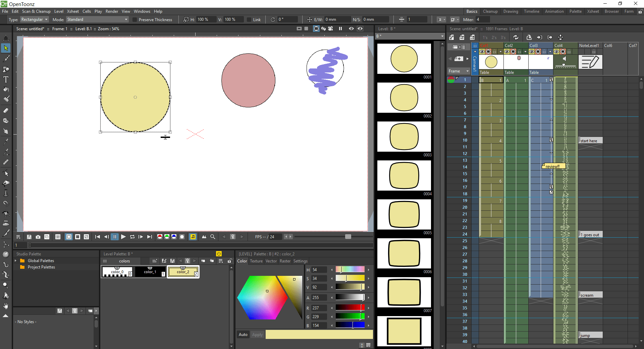The image size is (644, 349).
Task: Switch to the Drawing room tab
Action: [x=511, y=11]
